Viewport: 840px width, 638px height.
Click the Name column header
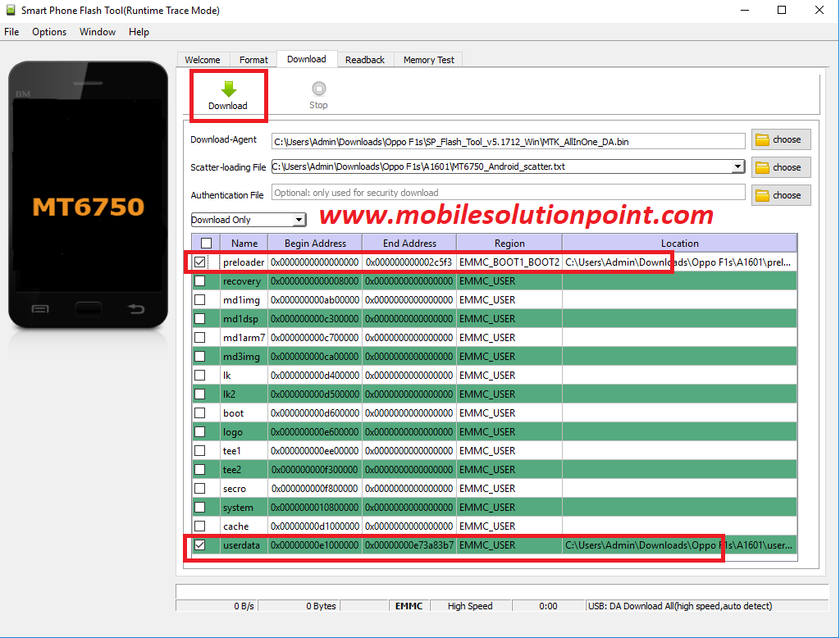click(x=244, y=244)
